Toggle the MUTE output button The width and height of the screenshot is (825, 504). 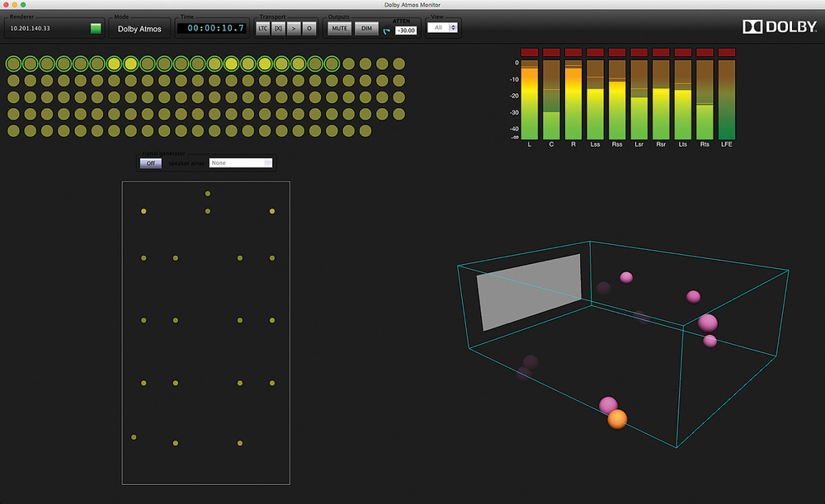click(x=339, y=28)
